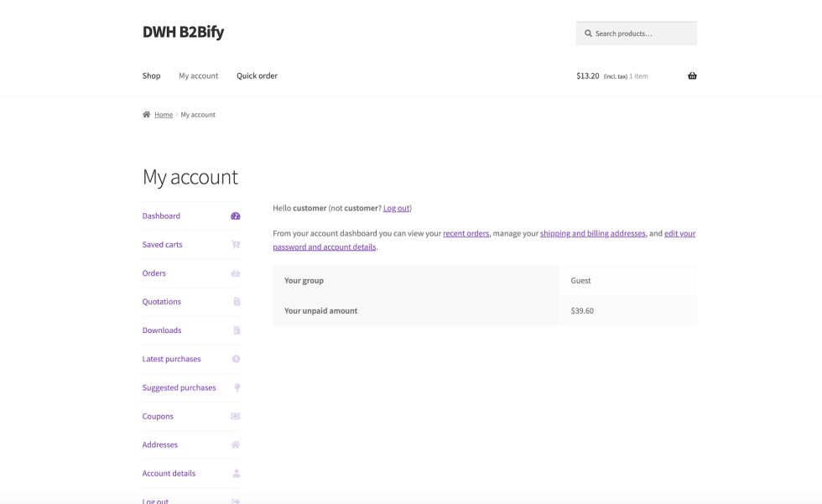Screen dimensions: 822x504
Task: Click the shopping basket icon in header
Action: tap(692, 75)
